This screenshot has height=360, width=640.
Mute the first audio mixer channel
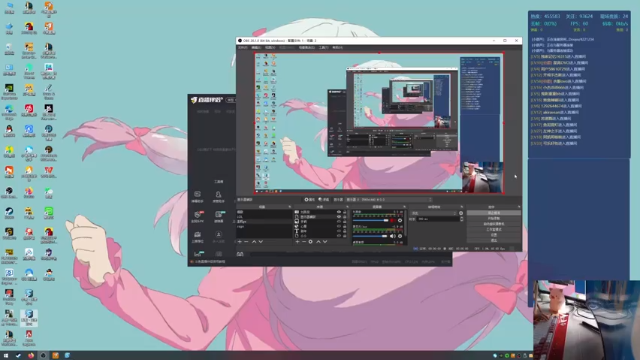393,220
